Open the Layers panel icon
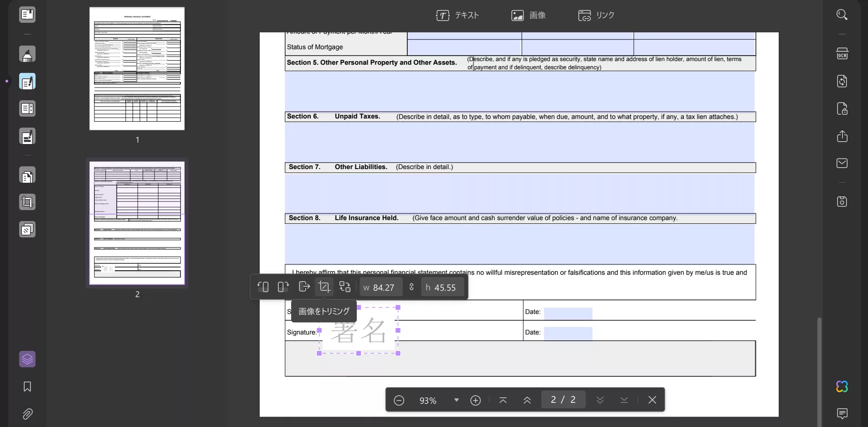 tap(27, 359)
